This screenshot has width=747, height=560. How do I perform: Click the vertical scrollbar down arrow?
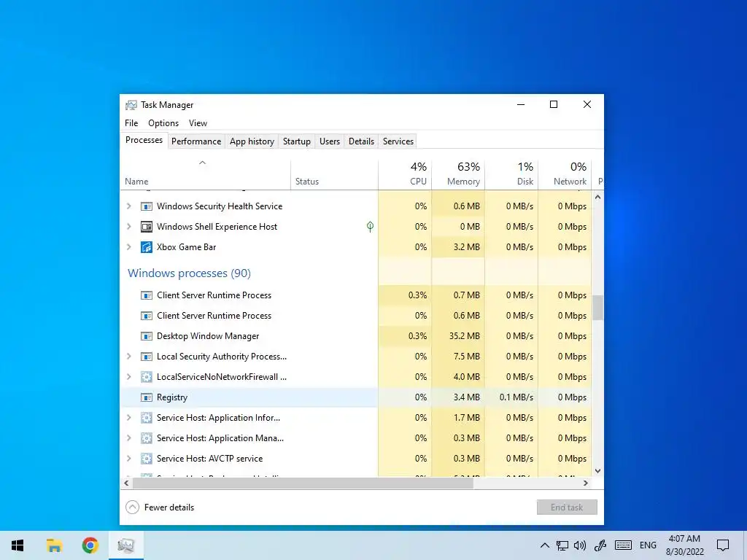598,471
